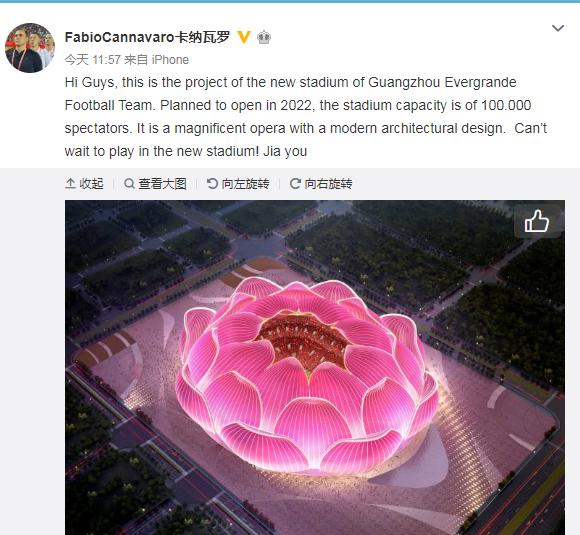Click the 卡纳瓦罗 Chinese name in the username
Viewport: 580px width, 535px height.
point(203,37)
